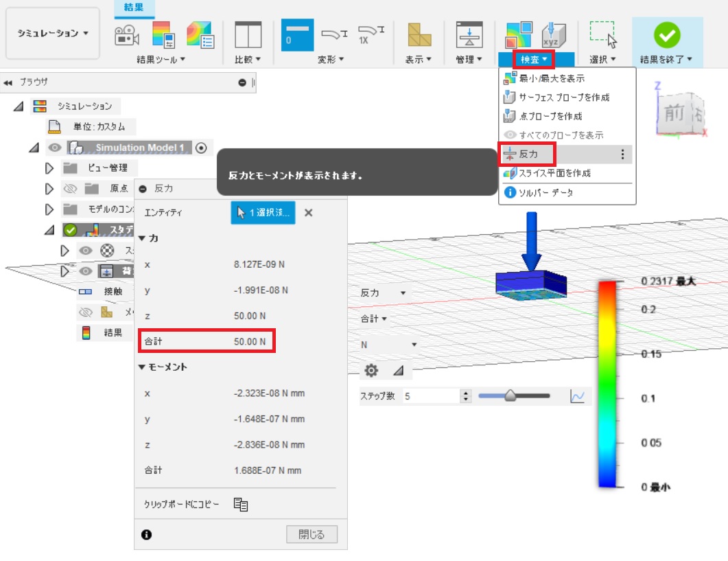728x561 pixels.
Task: Click the info icon in 反力 dialog
Action: [x=146, y=534]
